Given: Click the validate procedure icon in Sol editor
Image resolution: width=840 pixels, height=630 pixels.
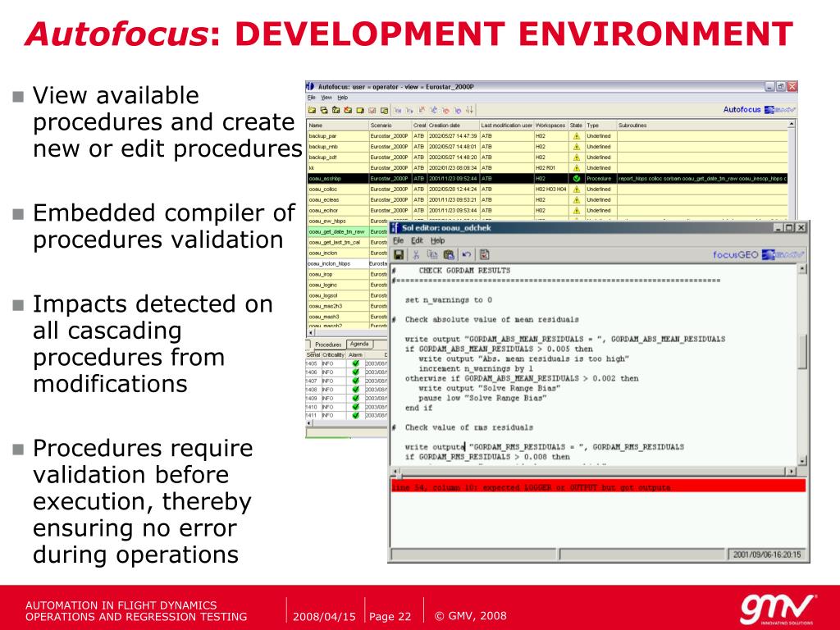Looking at the screenshot, I should [484, 254].
